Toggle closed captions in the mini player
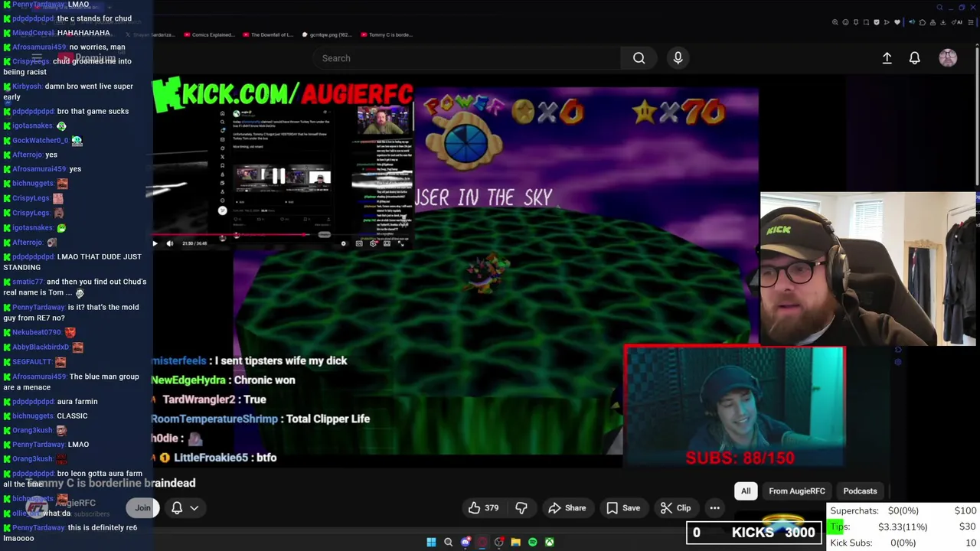 tap(359, 243)
